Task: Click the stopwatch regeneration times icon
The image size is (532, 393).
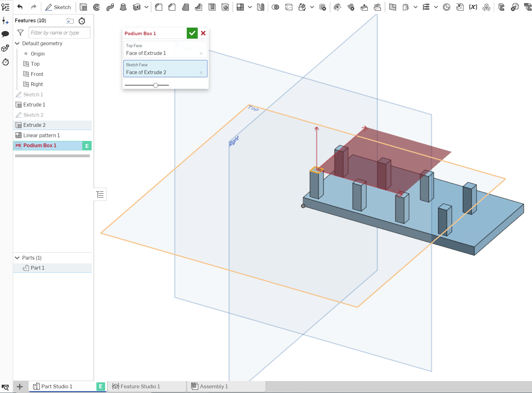Action: tap(82, 21)
